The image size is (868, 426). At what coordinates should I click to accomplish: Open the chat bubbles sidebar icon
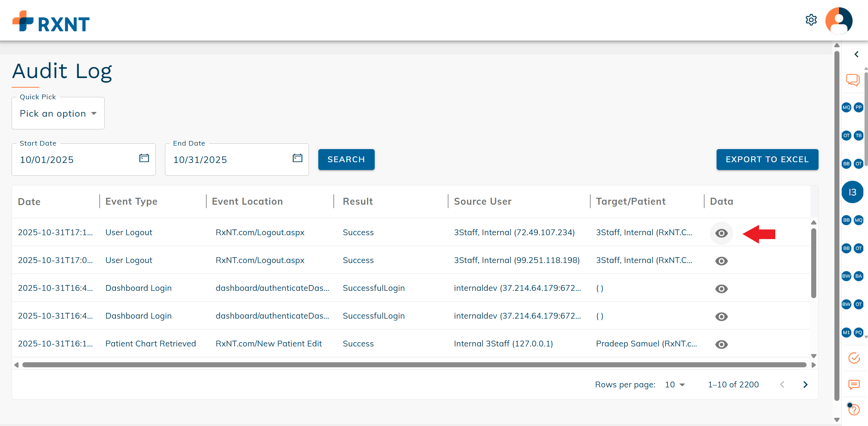click(x=853, y=80)
